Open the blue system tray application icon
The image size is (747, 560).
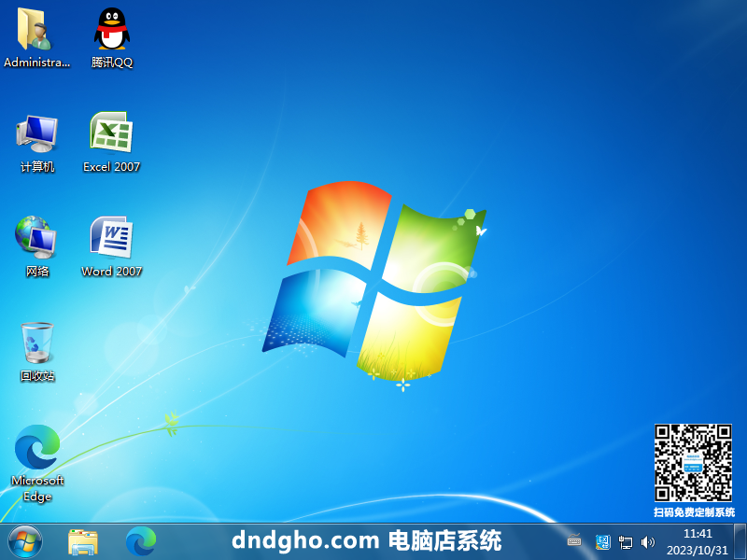tap(602, 542)
